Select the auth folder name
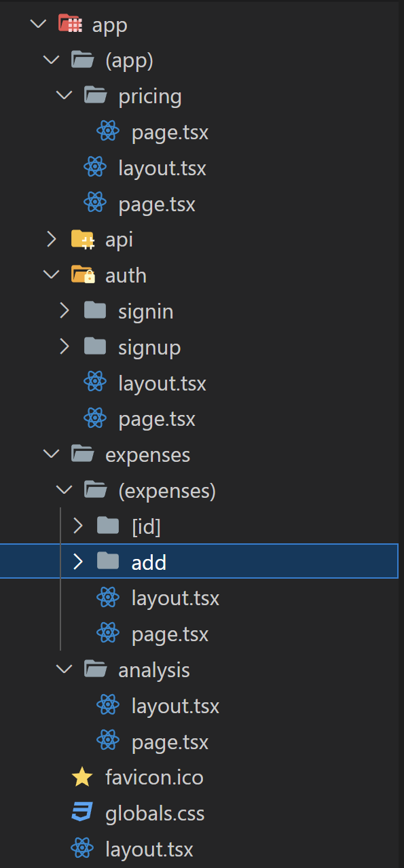Screen dimensions: 404x868 pos(126,275)
